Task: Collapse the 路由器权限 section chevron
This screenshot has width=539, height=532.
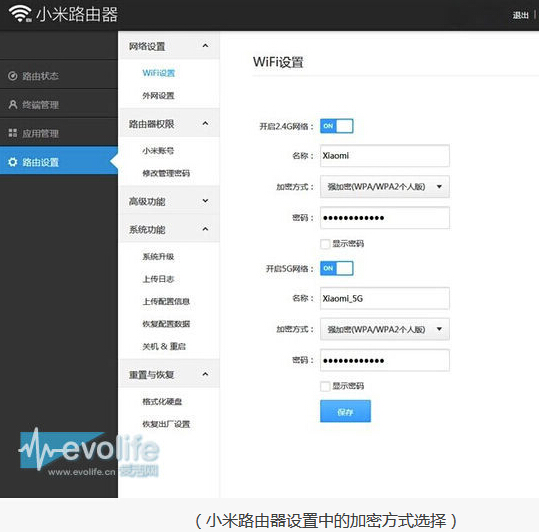Action: point(205,123)
